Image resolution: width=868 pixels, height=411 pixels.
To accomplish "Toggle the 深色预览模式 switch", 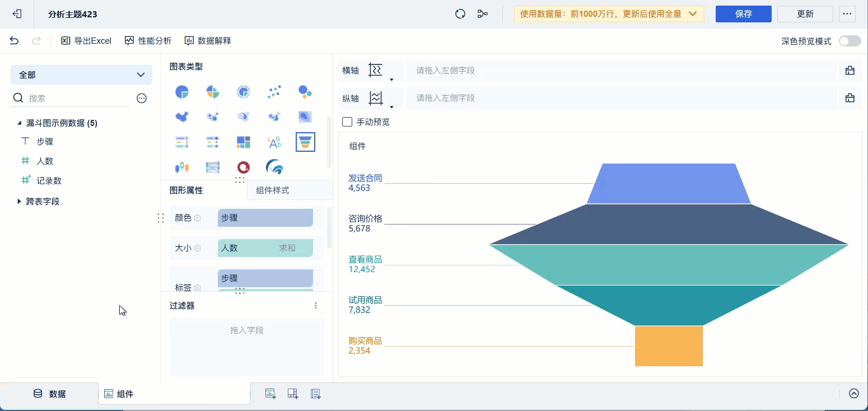I will pos(850,41).
